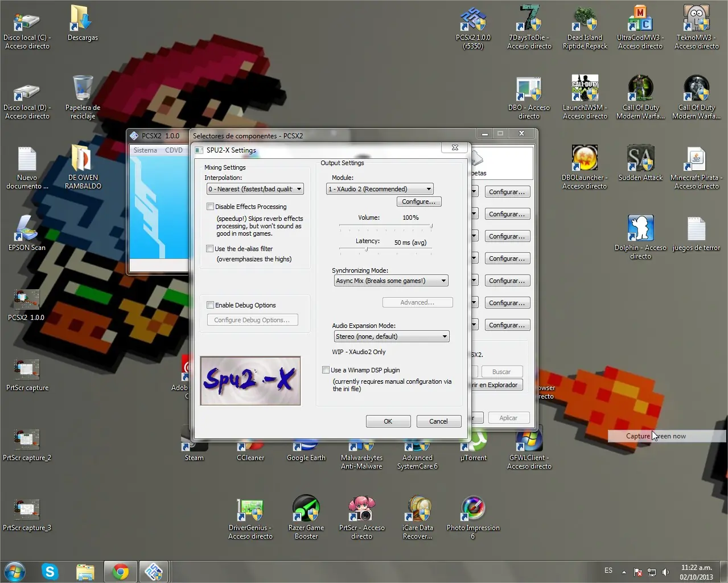Click Windows Start button

pos(15,571)
